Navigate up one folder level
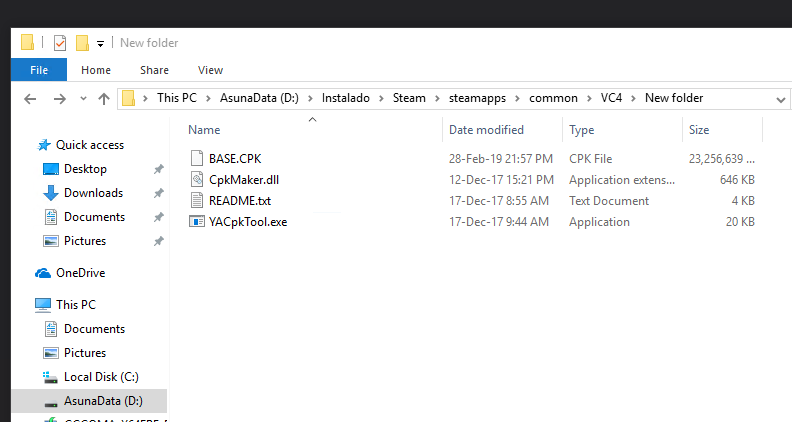Screen dimensions: 792x422 point(104,99)
